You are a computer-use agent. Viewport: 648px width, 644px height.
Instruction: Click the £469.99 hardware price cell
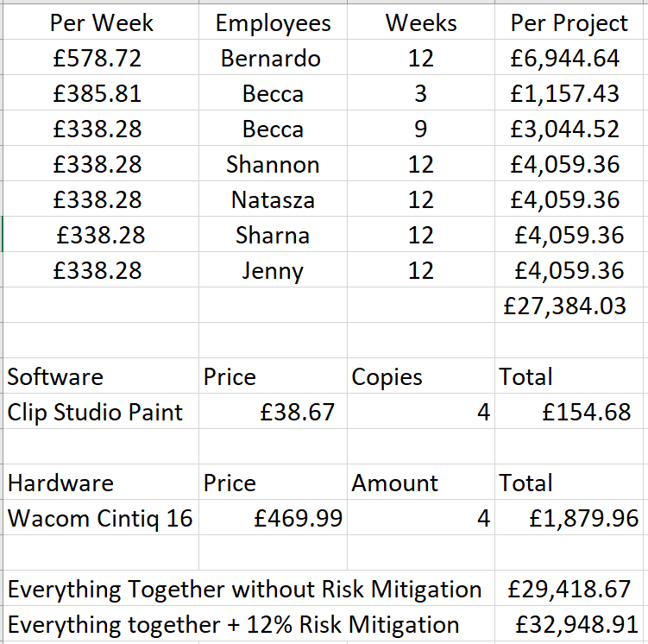tap(299, 519)
